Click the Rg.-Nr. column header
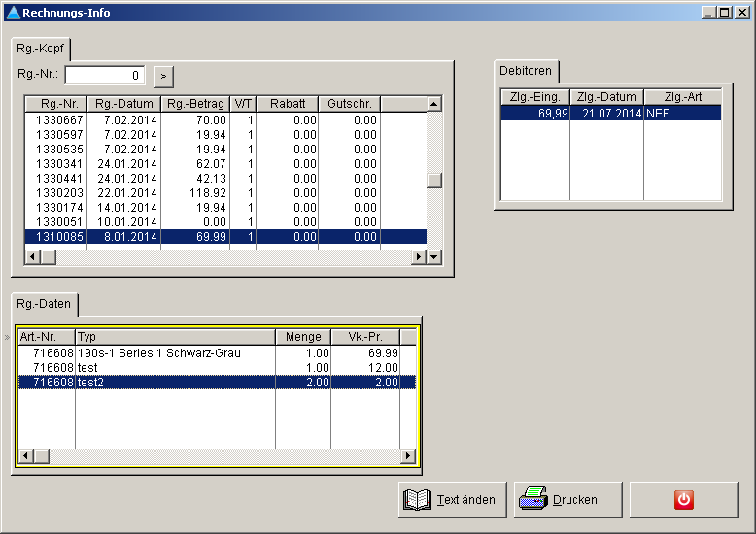Image resolution: width=756 pixels, height=534 pixels. pyautogui.click(x=56, y=104)
